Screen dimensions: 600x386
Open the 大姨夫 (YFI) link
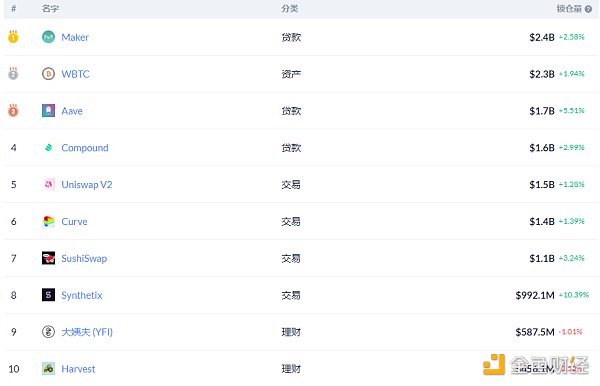(x=87, y=332)
